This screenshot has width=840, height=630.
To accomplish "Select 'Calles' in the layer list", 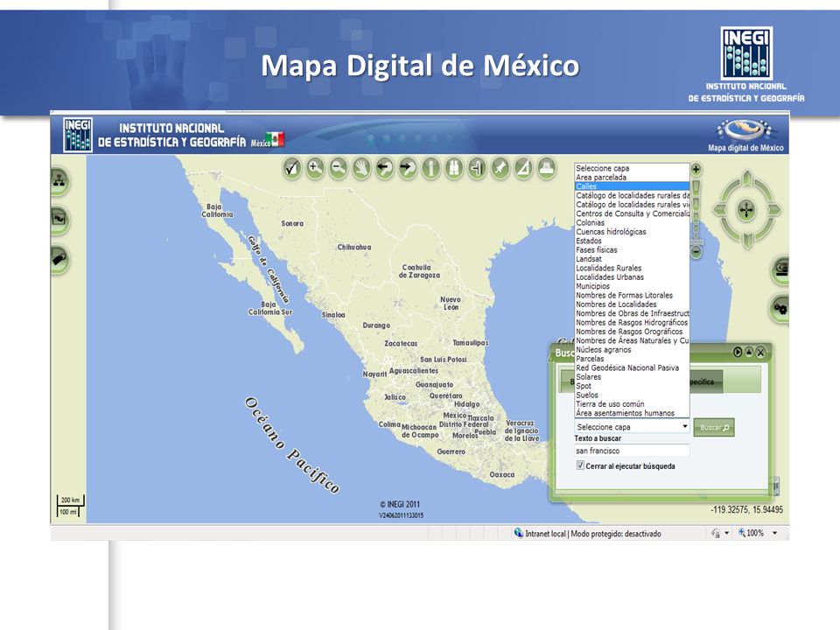I will click(x=632, y=186).
